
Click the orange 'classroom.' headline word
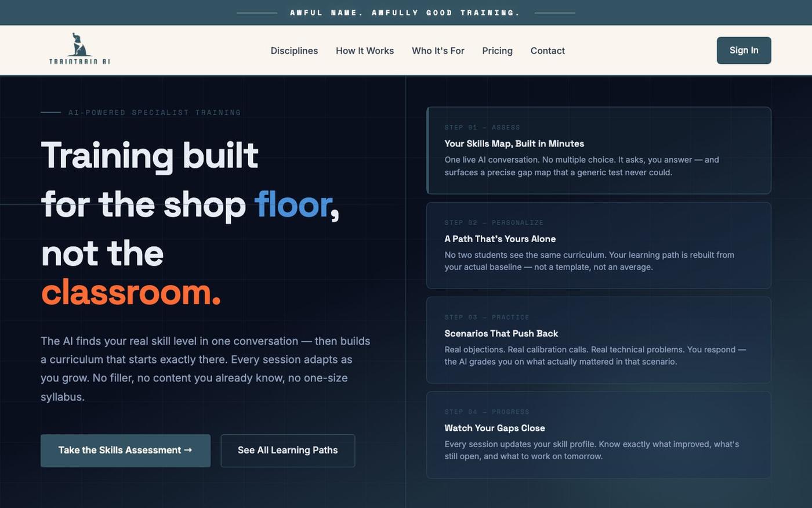coord(131,292)
